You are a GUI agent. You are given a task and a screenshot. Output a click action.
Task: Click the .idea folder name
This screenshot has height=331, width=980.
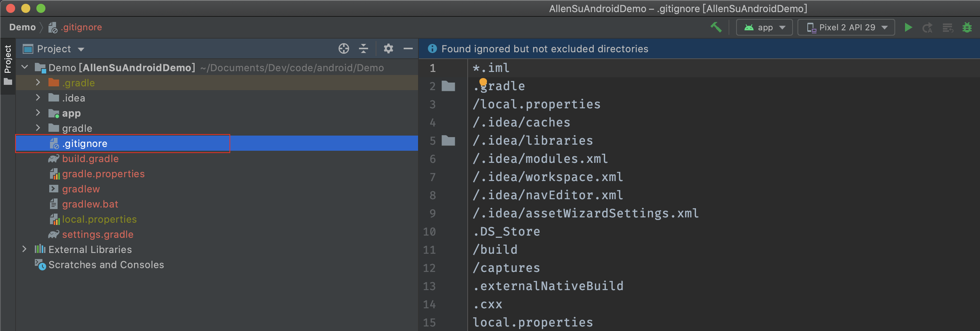point(74,98)
